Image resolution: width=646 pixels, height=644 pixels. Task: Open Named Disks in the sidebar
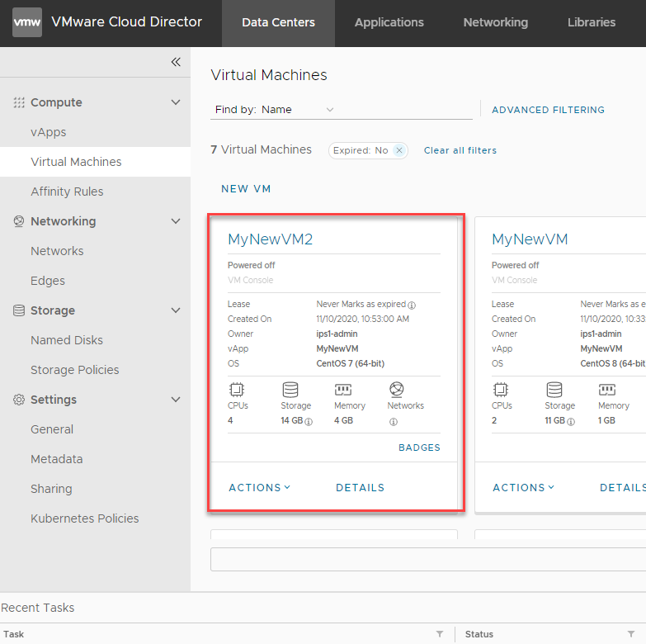pyautogui.click(x=67, y=340)
